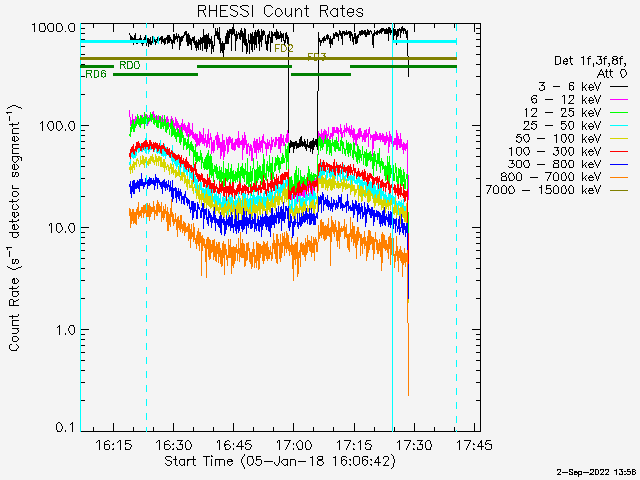Image resolution: width=640 pixels, height=480 pixels.
Task: Select the '800 - 7000 keV' legend label
Action: (x=551, y=177)
